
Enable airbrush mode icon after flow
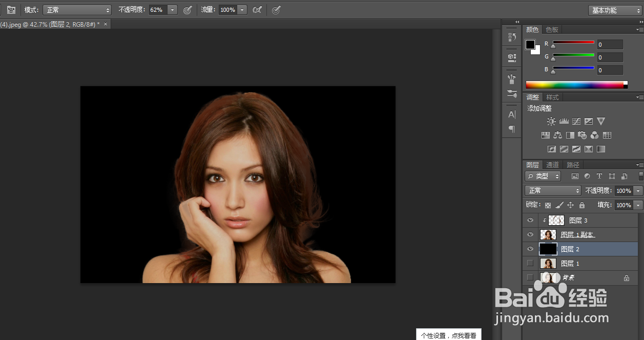(258, 10)
